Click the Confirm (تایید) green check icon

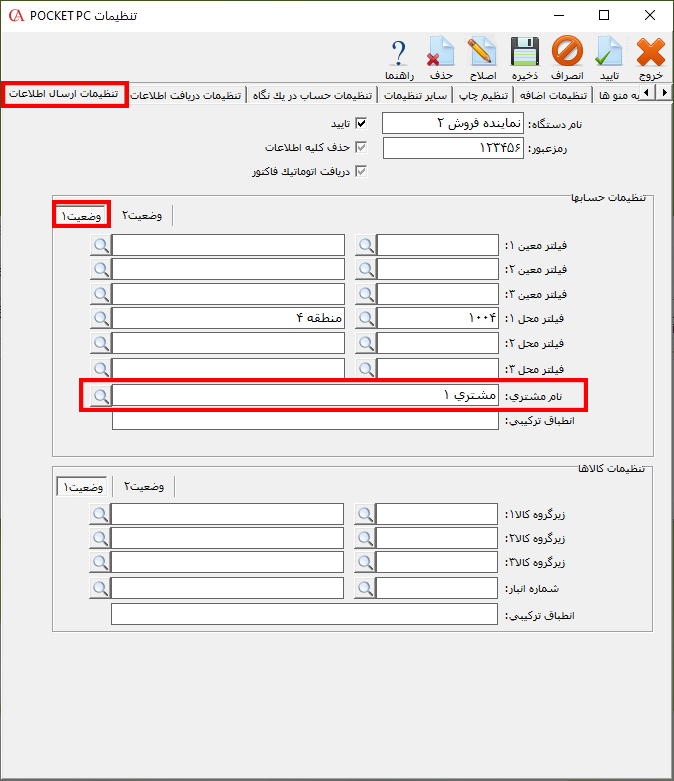[x=609, y=58]
